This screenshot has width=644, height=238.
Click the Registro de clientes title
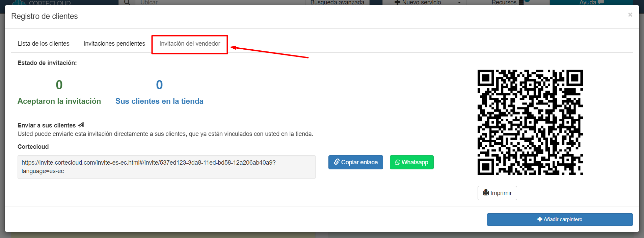(x=45, y=16)
